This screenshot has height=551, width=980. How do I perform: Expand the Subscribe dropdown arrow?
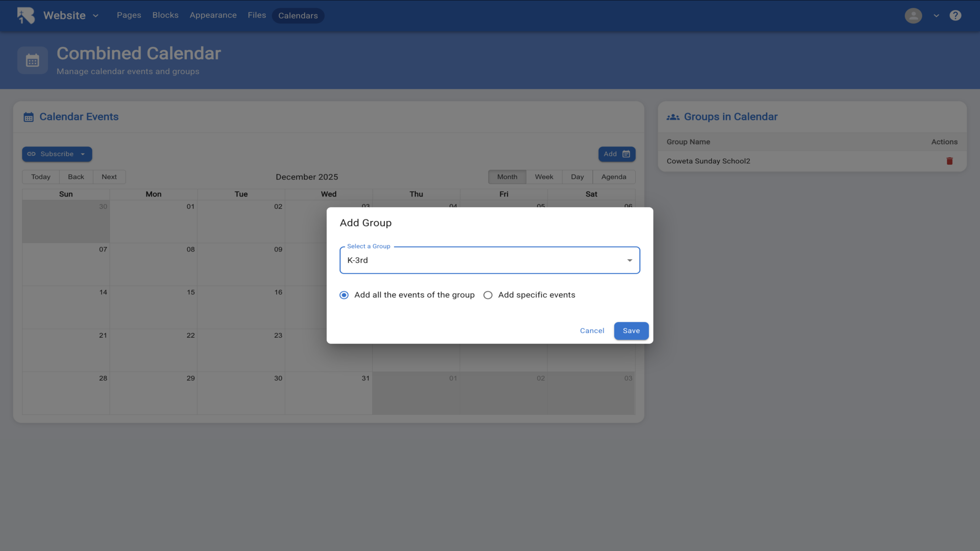click(x=83, y=154)
